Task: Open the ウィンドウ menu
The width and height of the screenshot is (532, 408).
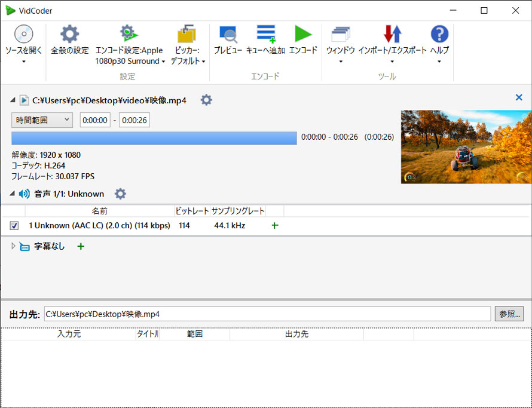Action: [341, 44]
